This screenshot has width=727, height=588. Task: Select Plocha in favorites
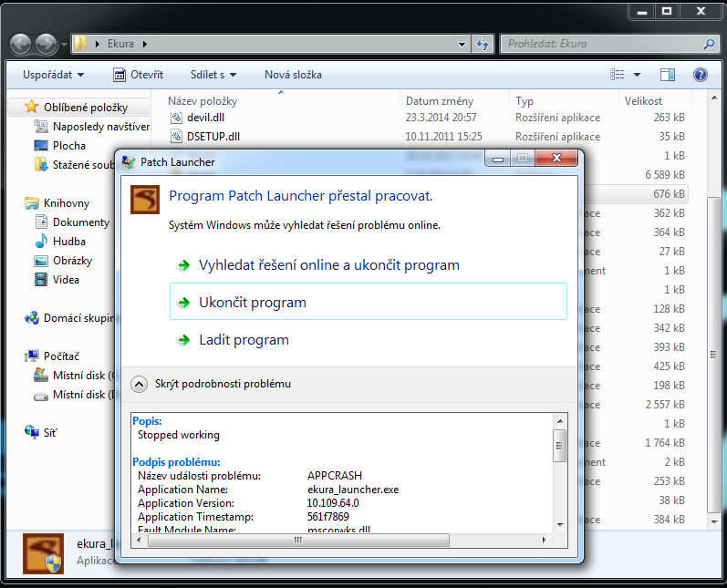(68, 146)
